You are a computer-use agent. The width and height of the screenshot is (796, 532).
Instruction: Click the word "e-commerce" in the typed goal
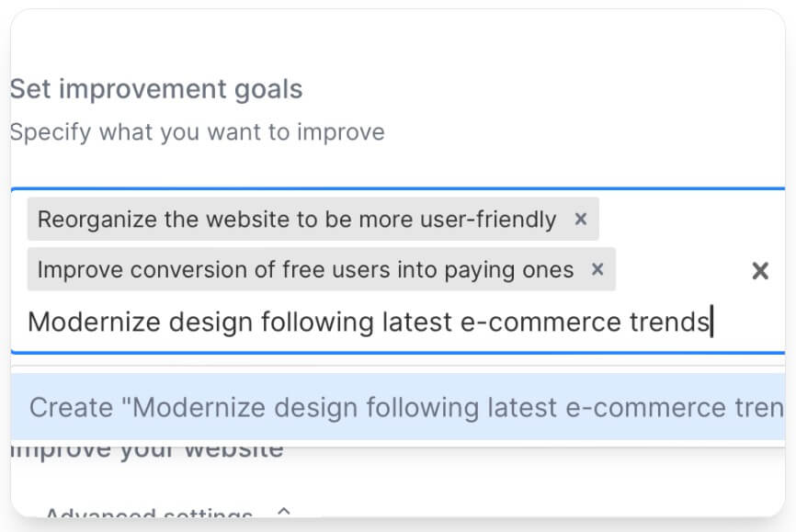[x=540, y=323]
